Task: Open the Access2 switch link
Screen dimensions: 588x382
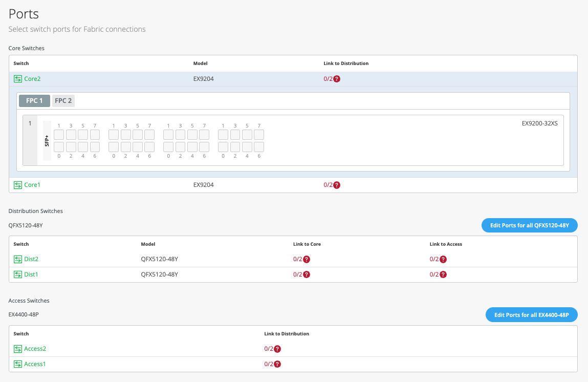Action: (x=35, y=349)
